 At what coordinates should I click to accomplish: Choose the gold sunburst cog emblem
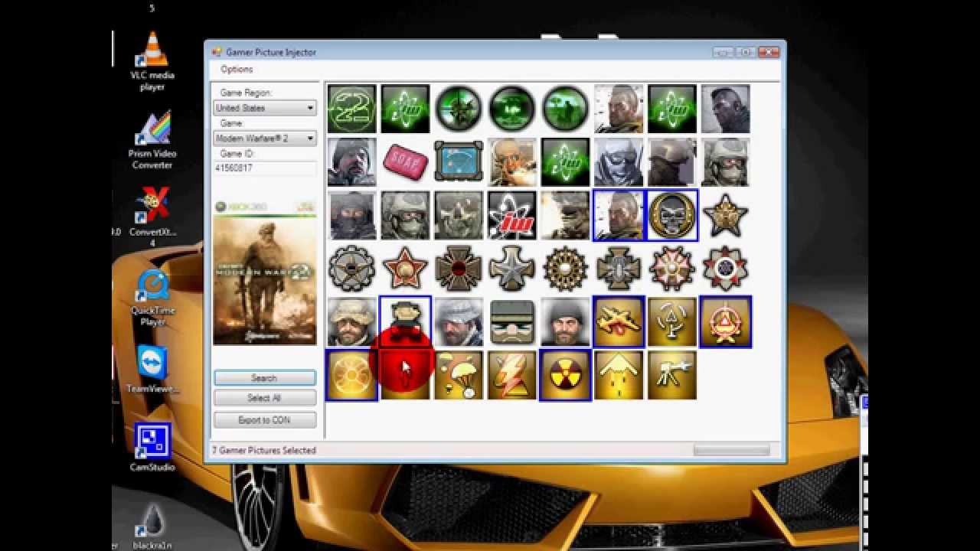pos(565,269)
